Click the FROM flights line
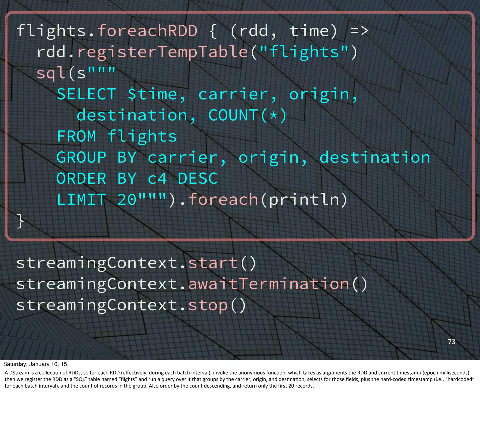 point(117,136)
